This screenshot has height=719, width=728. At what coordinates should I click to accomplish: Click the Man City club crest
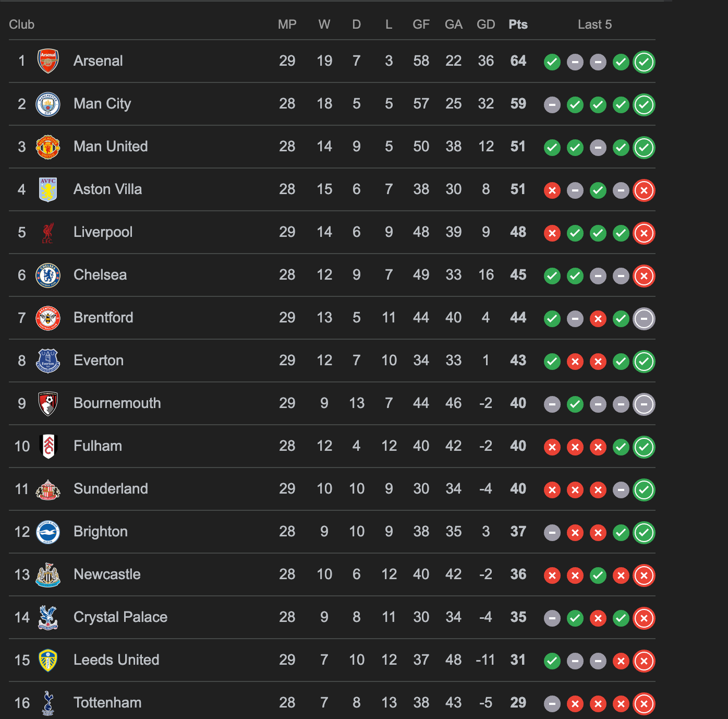[48, 104]
